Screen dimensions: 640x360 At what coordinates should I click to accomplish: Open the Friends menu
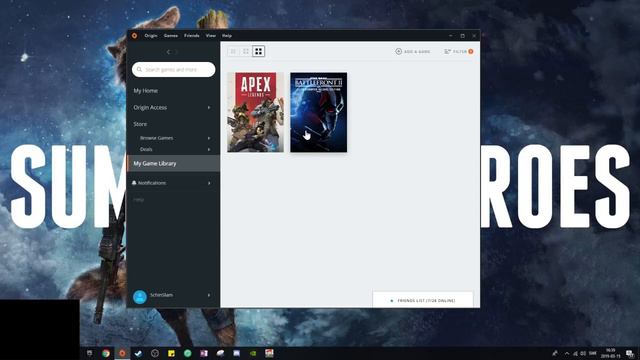(191, 36)
